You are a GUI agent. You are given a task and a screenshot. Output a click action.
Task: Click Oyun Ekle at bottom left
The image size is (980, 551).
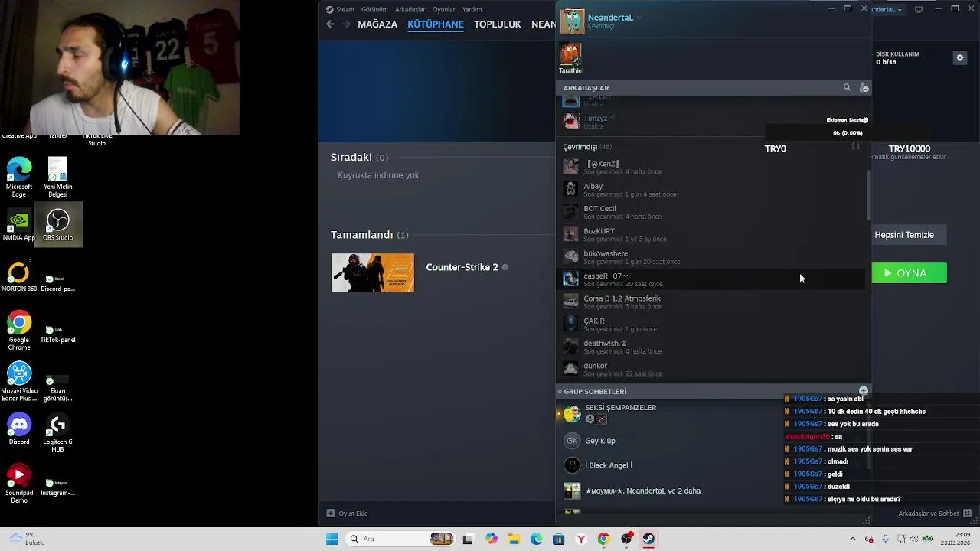(x=347, y=514)
